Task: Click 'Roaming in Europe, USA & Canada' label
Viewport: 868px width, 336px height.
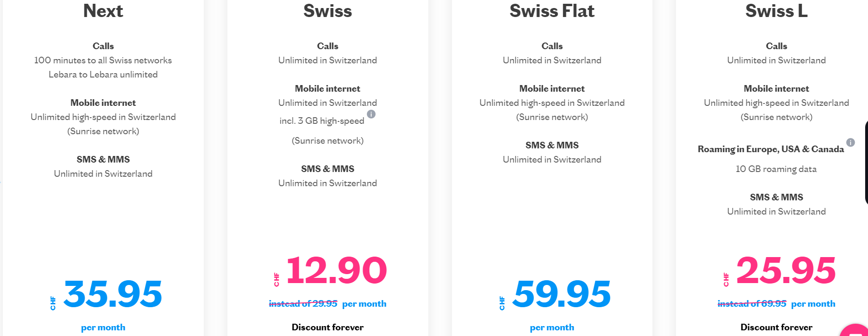Action: [x=771, y=149]
